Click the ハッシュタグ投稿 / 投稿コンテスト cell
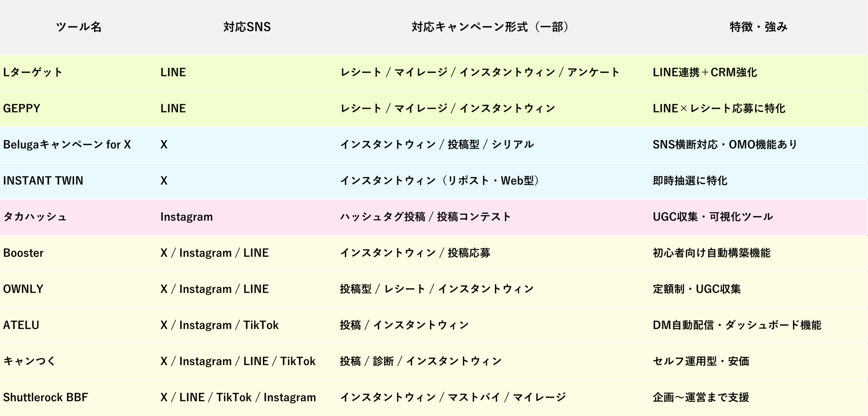 coord(425,217)
